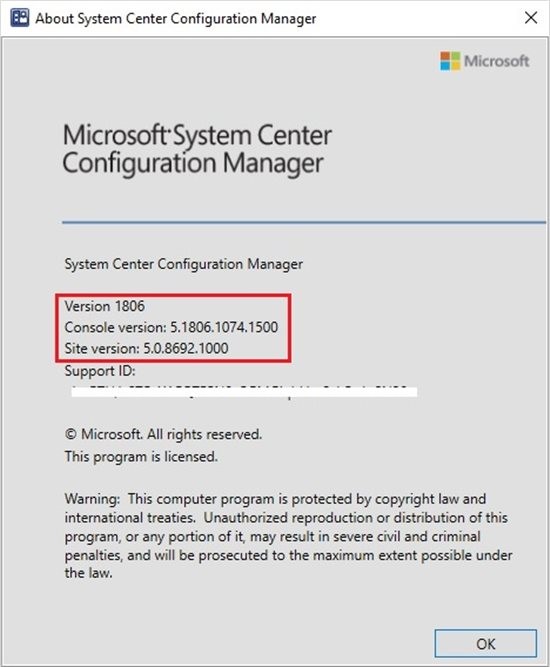Click the Warning copyright notice paragraph
This screenshot has height=667, width=550.
(288, 536)
